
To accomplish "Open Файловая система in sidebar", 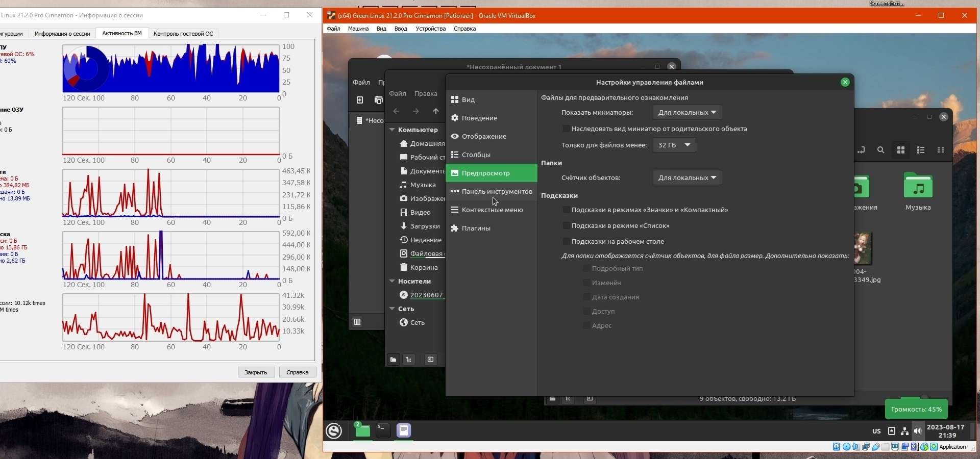I will (422, 254).
